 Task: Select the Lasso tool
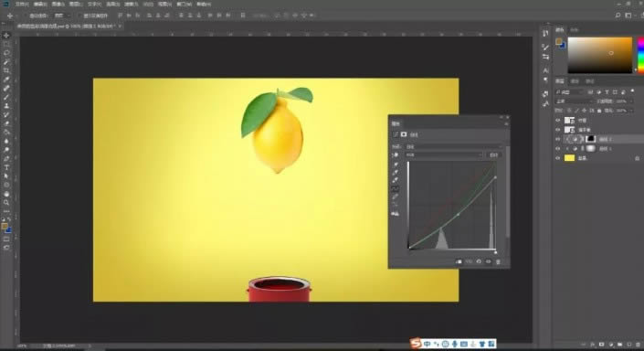6,53
